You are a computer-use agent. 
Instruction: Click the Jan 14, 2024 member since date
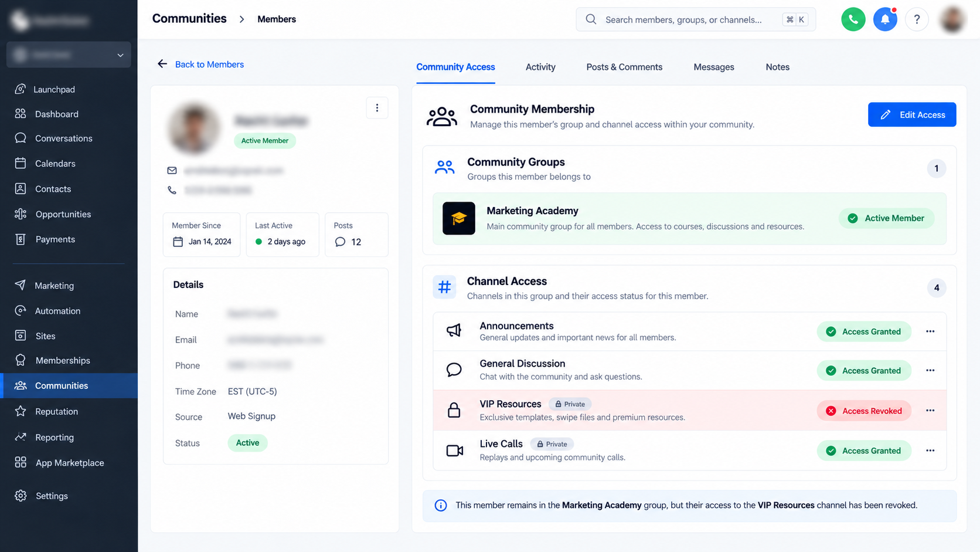coord(210,242)
